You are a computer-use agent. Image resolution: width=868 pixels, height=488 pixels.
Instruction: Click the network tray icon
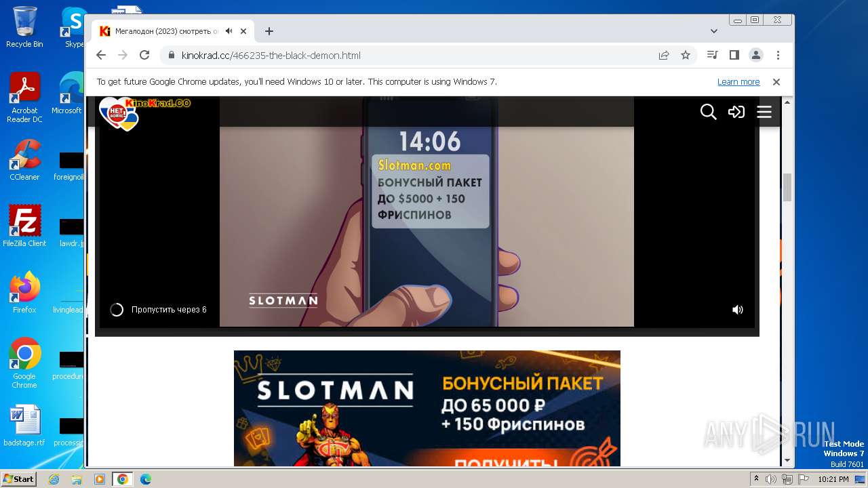pyautogui.click(x=787, y=479)
